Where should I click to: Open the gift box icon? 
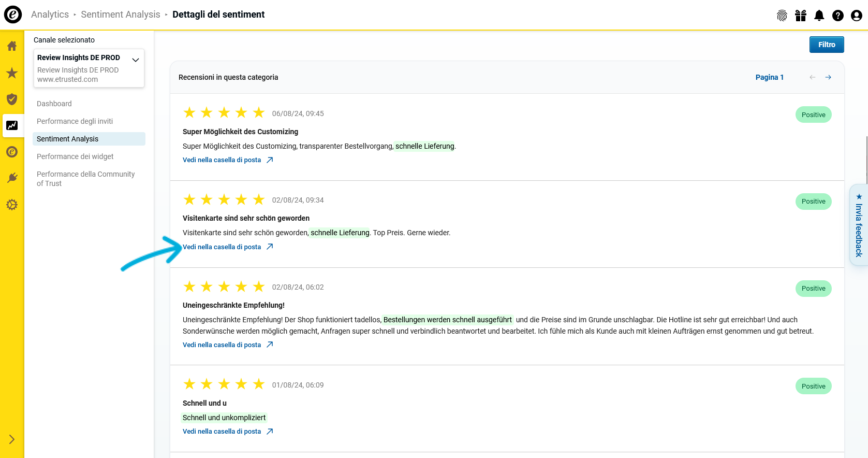pos(801,16)
